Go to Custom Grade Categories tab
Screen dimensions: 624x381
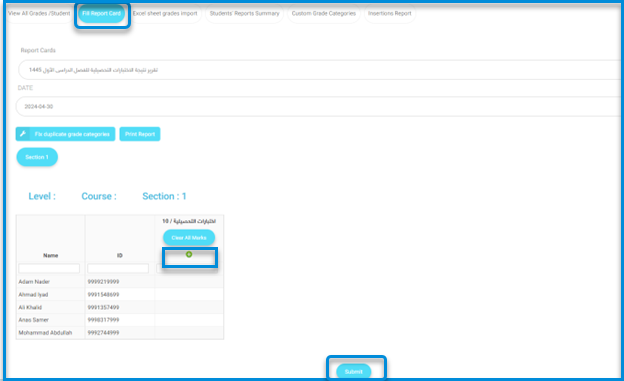[x=324, y=14]
